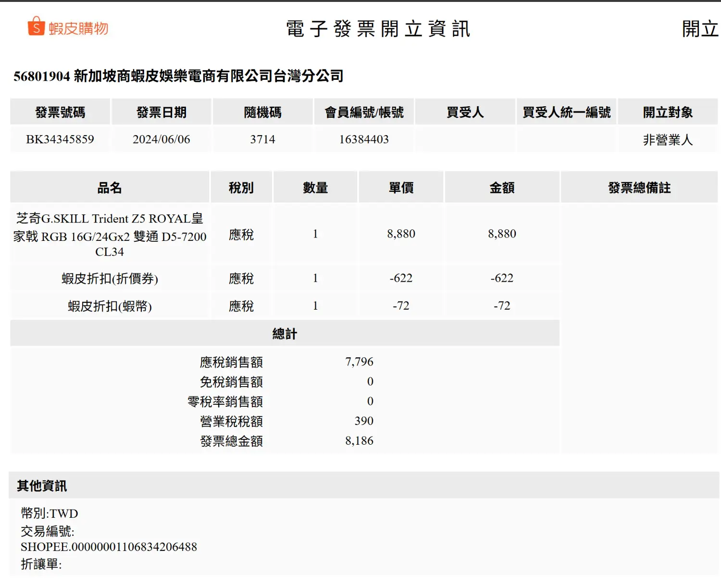Click the 發票總備註 column header
Screen dimensions: 721x588
(639, 188)
